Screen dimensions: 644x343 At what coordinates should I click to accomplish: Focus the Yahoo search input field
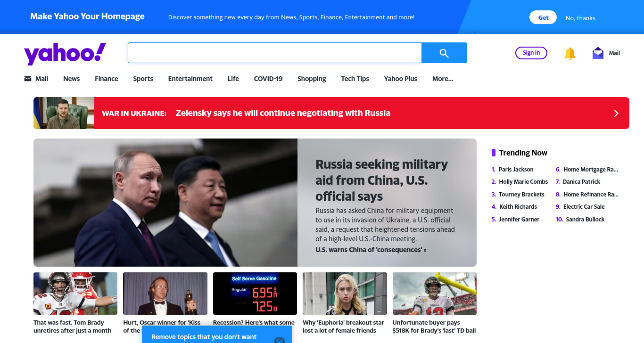274,53
